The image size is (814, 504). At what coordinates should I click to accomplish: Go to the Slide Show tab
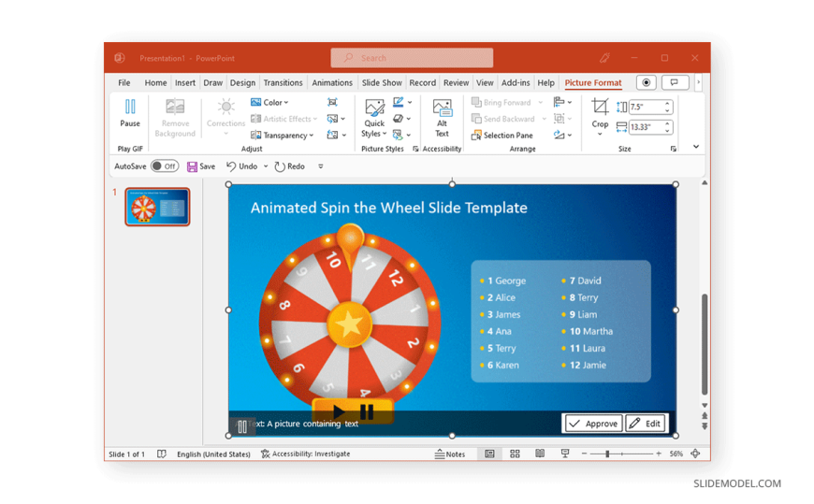coord(382,82)
